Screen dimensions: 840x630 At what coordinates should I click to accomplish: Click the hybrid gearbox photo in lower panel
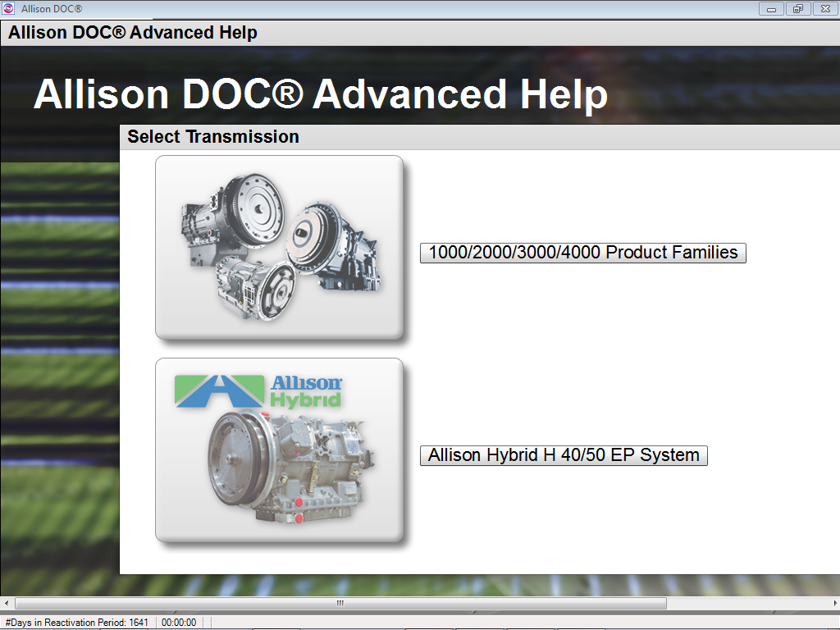287,468
